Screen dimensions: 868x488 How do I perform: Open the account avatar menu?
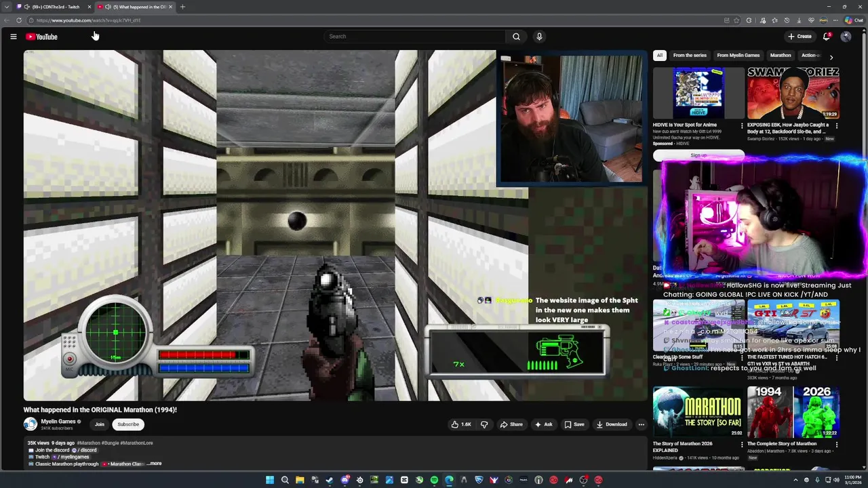[846, 37]
